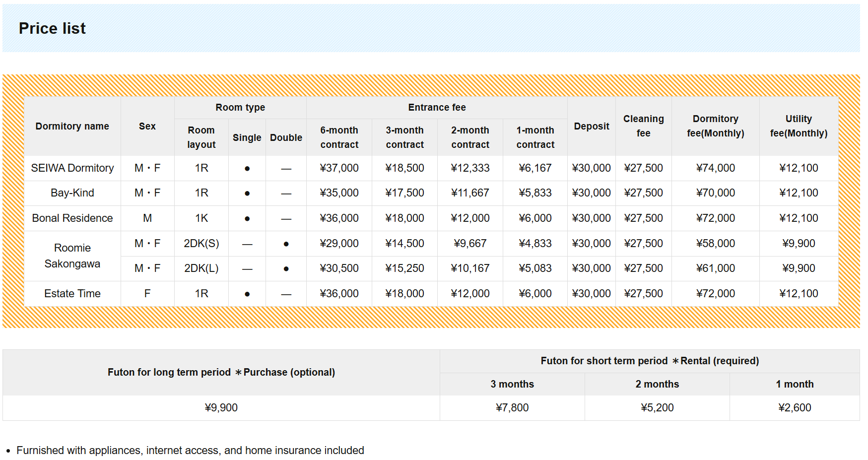Click the ¥37,000 SEIWA 6-month fee
The width and height of the screenshot is (868, 460).
[339, 168]
